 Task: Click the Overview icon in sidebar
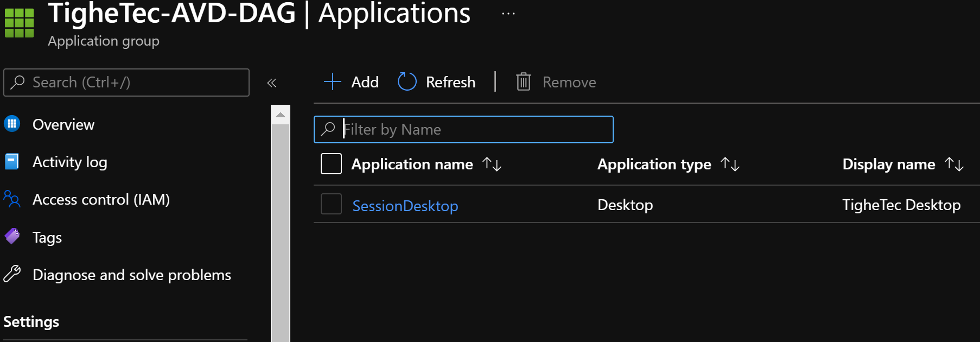[12, 124]
